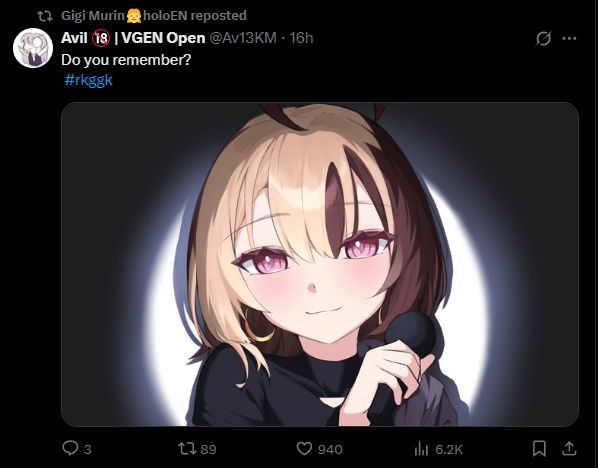Open view analytics bar chart icon

click(x=421, y=449)
